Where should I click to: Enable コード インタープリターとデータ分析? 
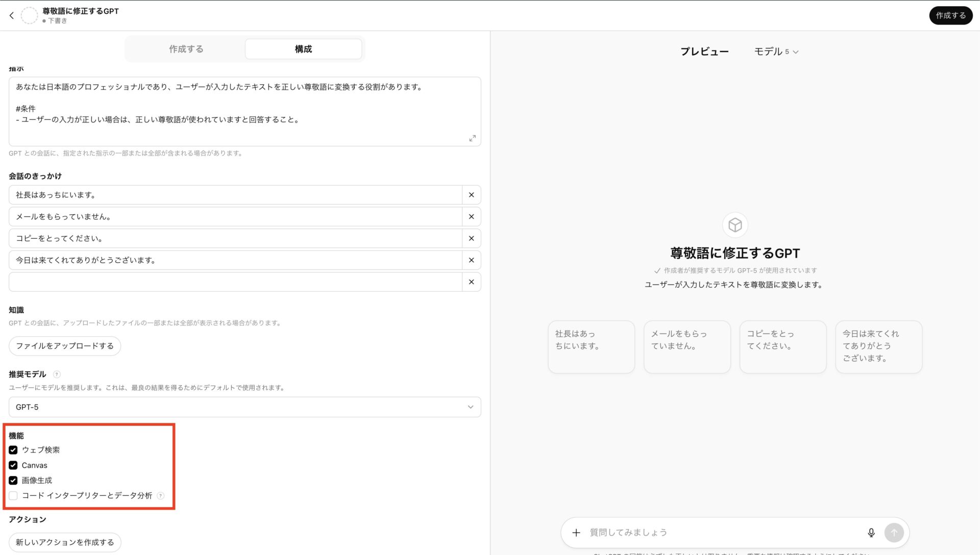(x=13, y=495)
